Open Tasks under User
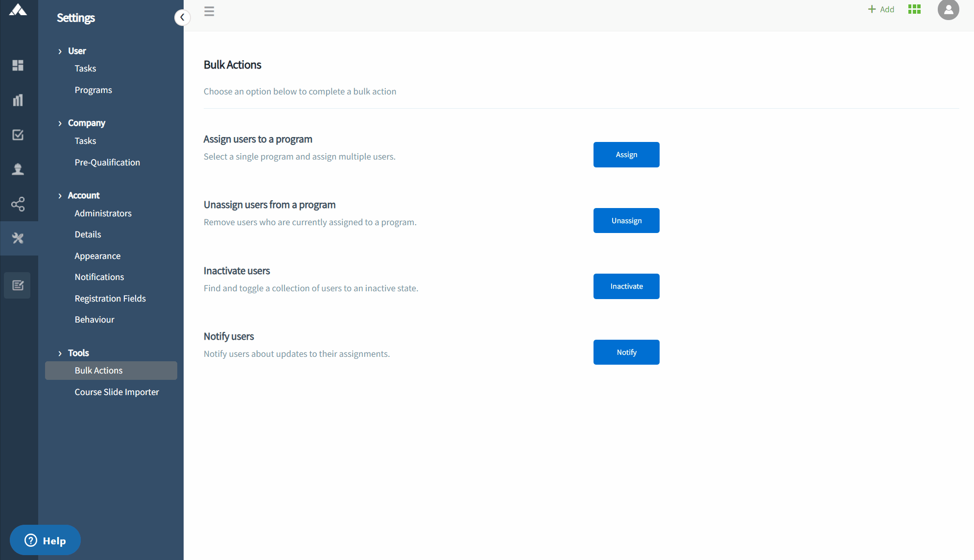 click(85, 69)
